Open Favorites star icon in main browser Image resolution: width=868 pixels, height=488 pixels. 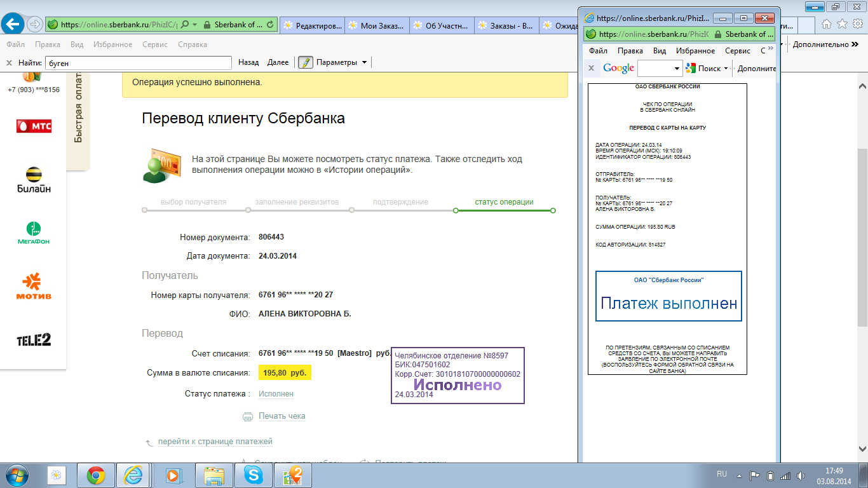842,24
